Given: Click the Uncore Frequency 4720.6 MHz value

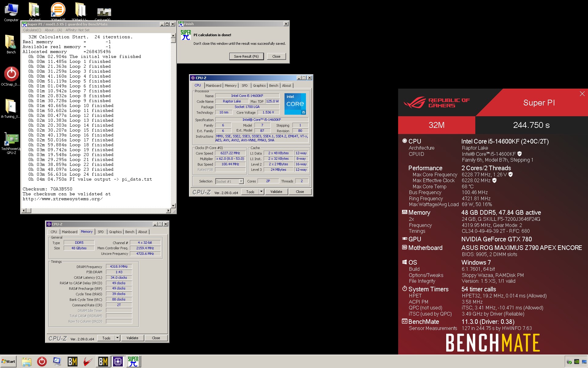Looking at the screenshot, I should 145,254.
